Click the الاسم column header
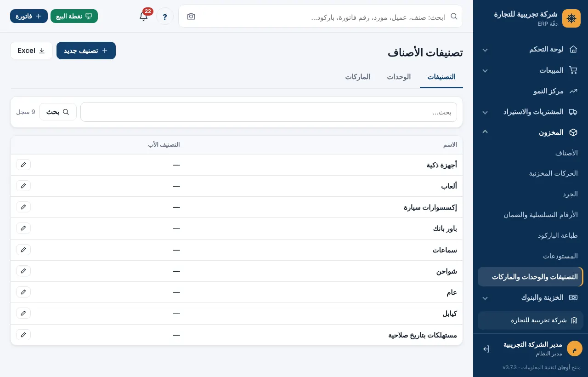The height and width of the screenshot is (377, 588). [x=450, y=145]
